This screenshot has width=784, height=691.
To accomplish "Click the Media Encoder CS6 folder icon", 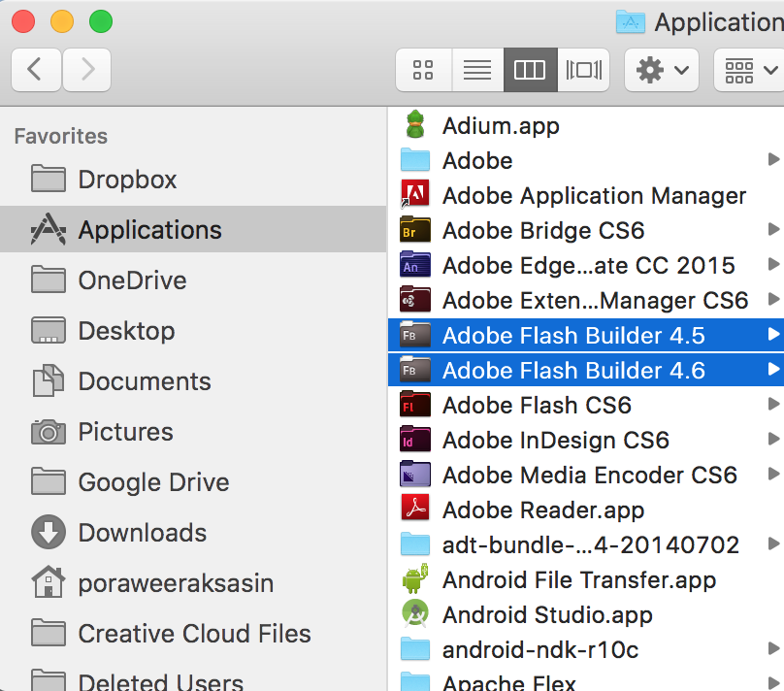I will click(x=415, y=475).
